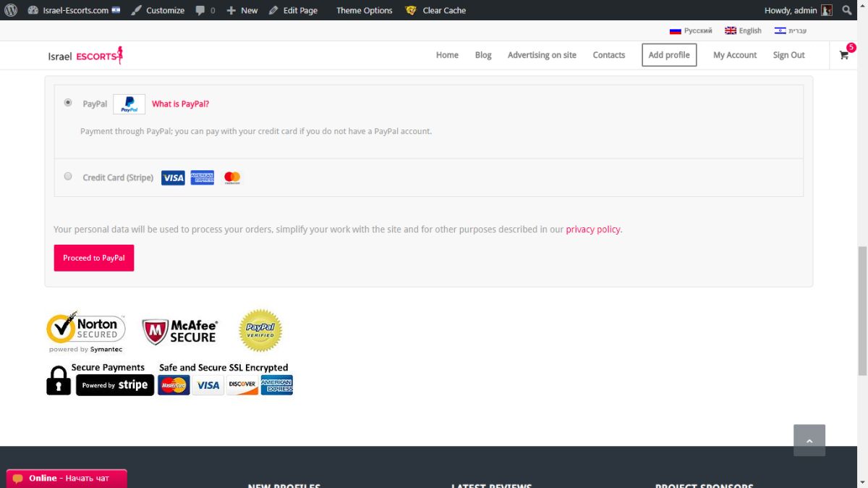This screenshot has width=868, height=488.
Task: Open the admin bar search icon
Action: [x=847, y=10]
